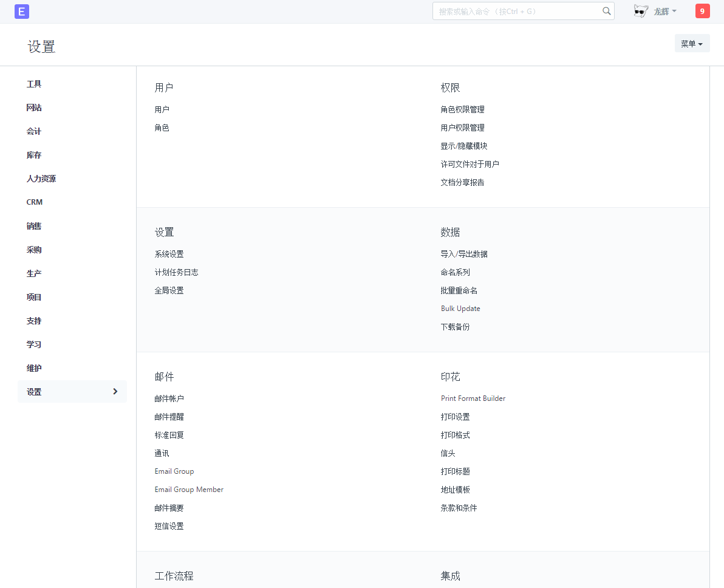Open the 角色权限管理 link
724x588 pixels.
[x=462, y=110]
